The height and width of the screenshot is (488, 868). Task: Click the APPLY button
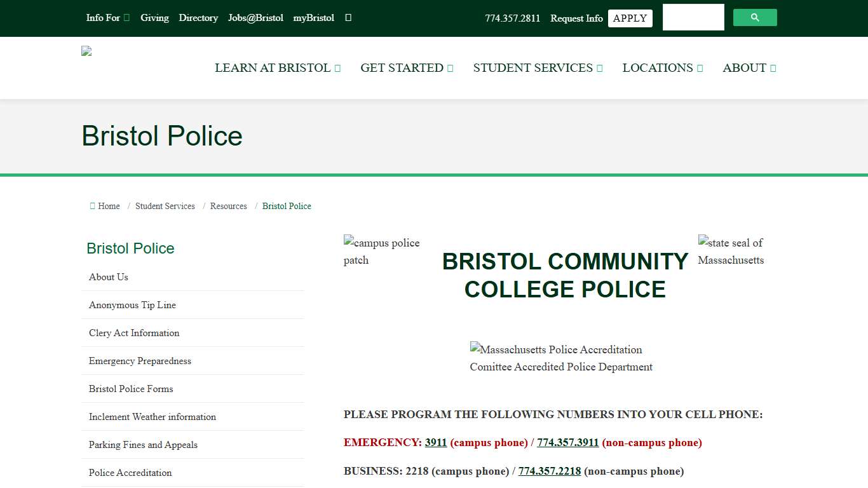[x=630, y=18]
